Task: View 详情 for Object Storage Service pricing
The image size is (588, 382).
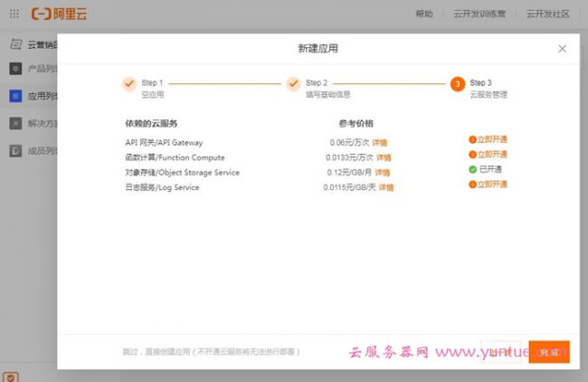Action: coord(383,172)
